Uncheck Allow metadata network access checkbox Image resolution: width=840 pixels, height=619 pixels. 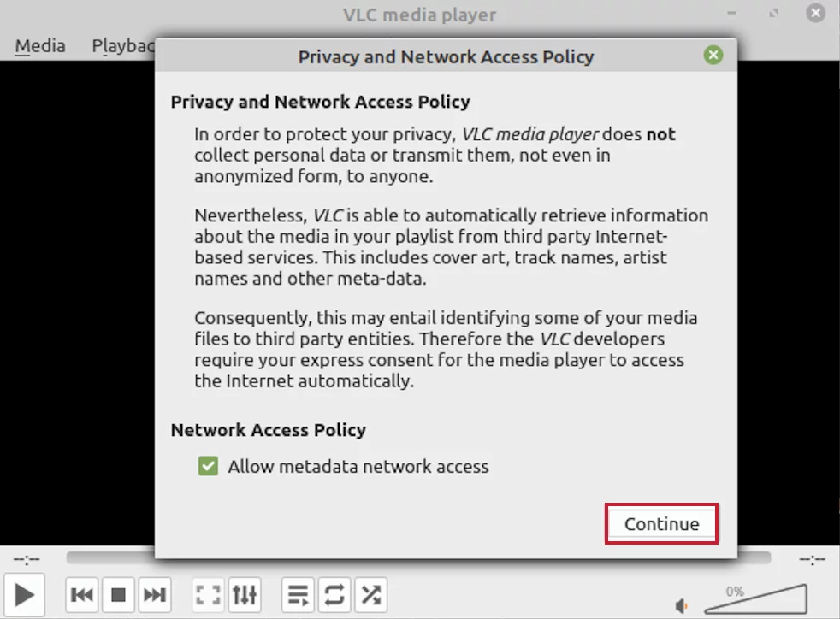tap(208, 466)
